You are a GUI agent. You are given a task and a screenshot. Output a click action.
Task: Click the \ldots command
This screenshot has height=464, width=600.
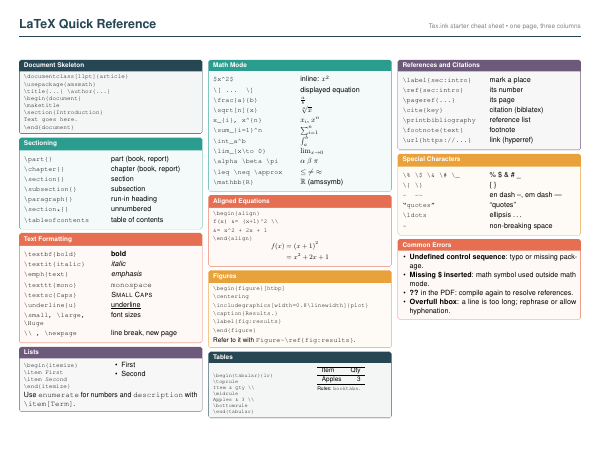pyautogui.click(x=414, y=215)
